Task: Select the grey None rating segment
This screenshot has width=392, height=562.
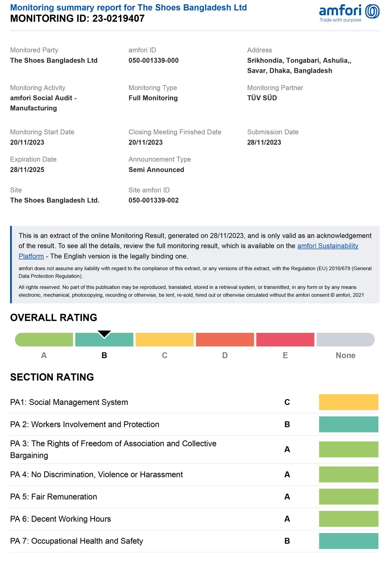Action: pyautogui.click(x=345, y=339)
